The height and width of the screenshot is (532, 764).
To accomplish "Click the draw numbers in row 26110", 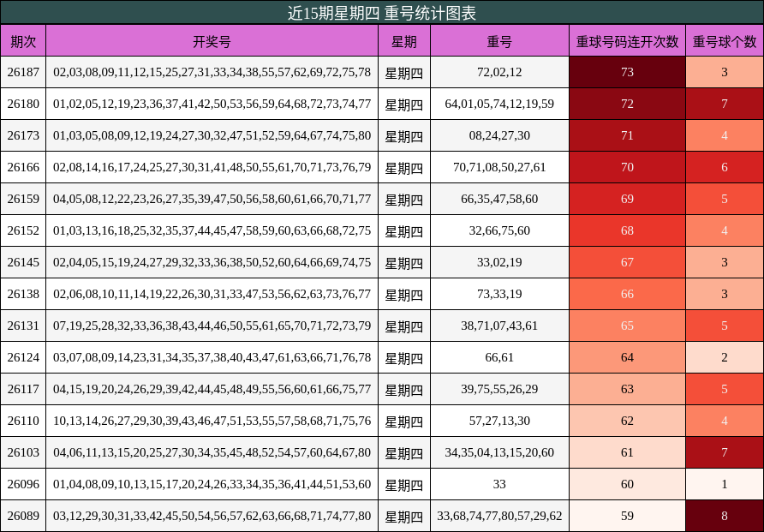I will pos(212,421).
